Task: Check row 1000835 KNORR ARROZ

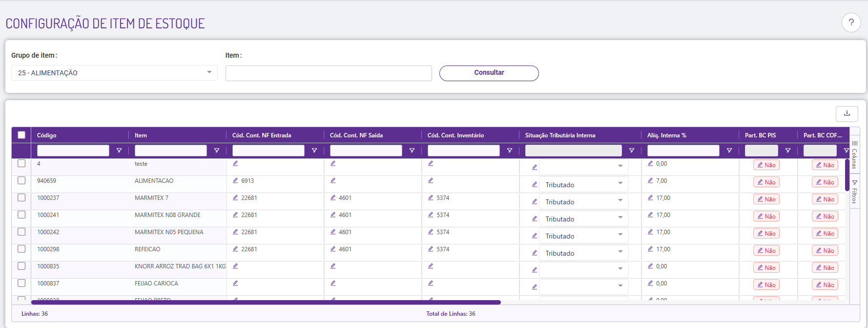Action: 21,266
